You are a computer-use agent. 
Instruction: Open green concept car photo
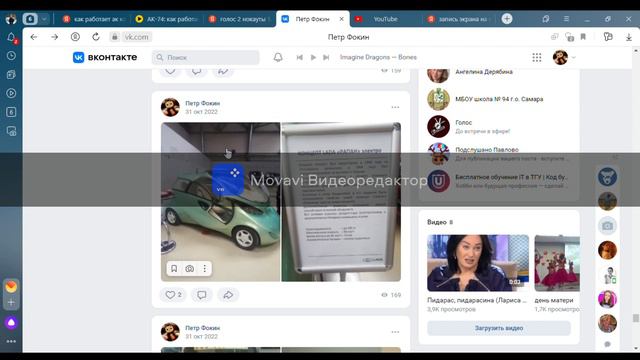click(x=220, y=202)
